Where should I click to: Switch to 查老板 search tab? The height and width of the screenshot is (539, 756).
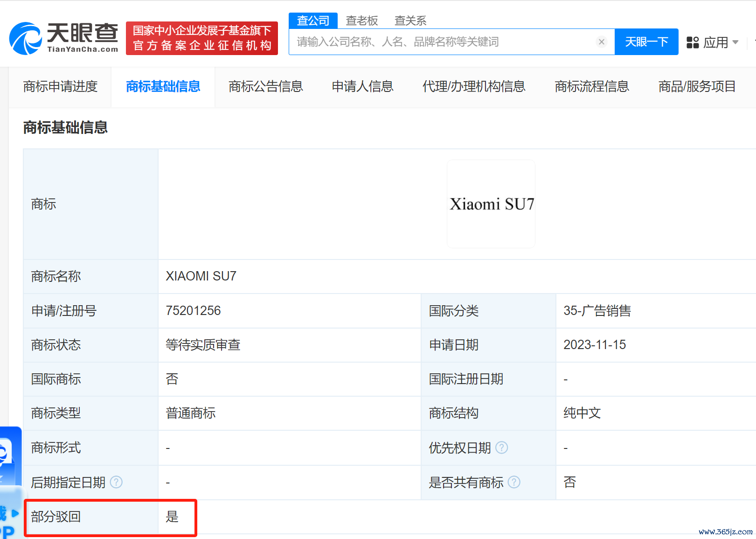tap(361, 21)
